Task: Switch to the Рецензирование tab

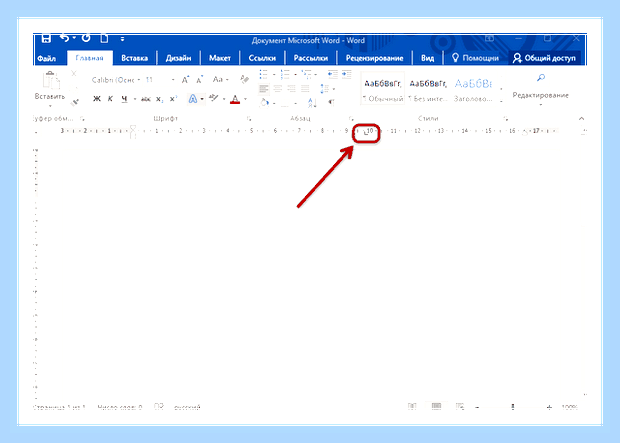Action: (x=374, y=58)
